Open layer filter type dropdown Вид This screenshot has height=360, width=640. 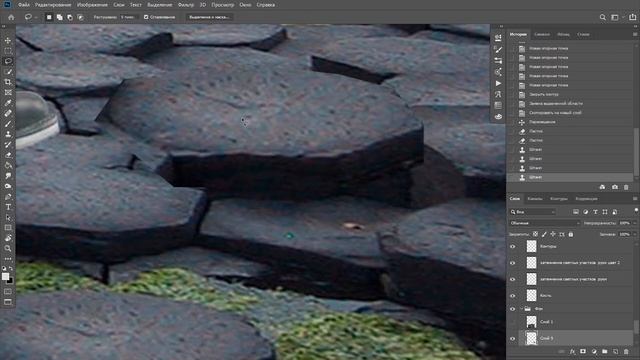533,212
